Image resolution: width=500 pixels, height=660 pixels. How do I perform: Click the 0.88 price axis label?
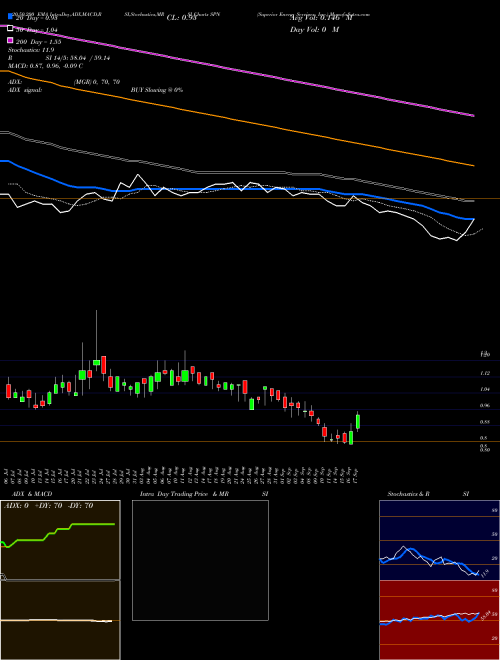(485, 422)
